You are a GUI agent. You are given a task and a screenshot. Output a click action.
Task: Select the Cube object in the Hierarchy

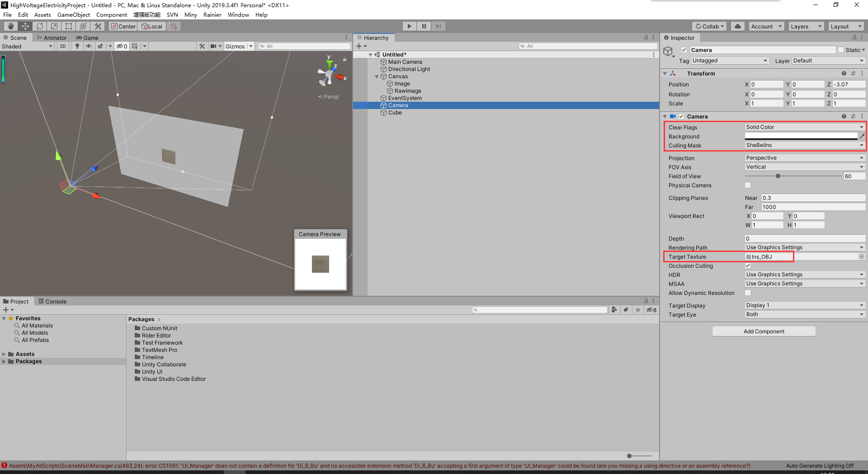pos(395,113)
